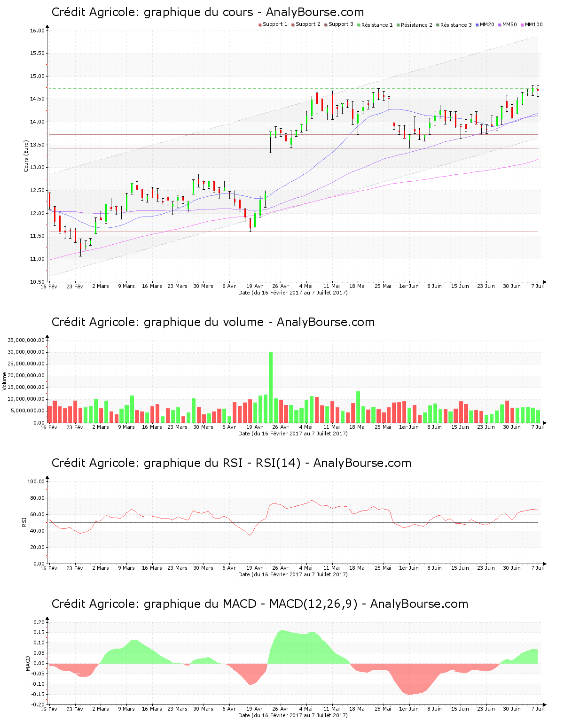Click the 4 Mai date on price chart
This screenshot has height=728, width=564.
tap(306, 286)
